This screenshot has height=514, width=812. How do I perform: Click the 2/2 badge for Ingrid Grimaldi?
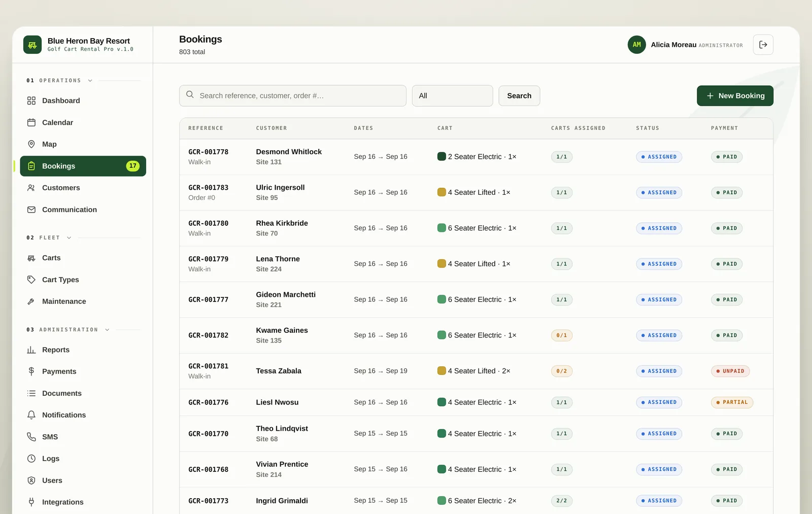pyautogui.click(x=562, y=501)
